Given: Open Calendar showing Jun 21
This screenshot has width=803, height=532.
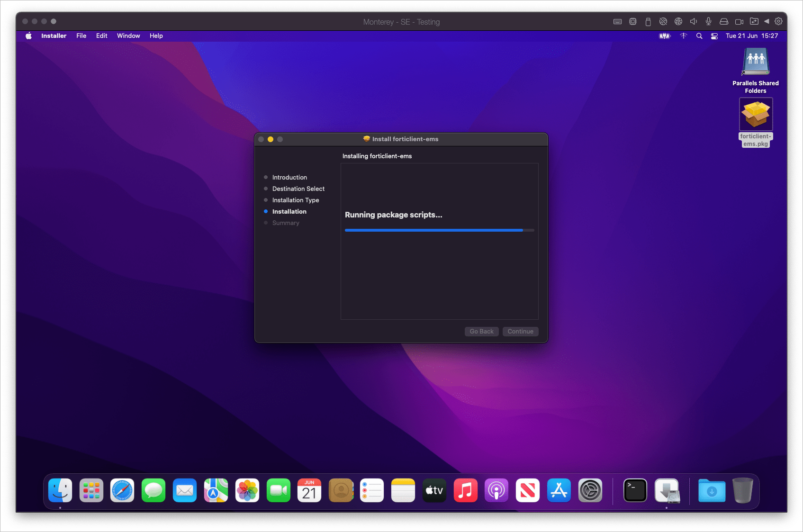Looking at the screenshot, I should click(x=309, y=490).
